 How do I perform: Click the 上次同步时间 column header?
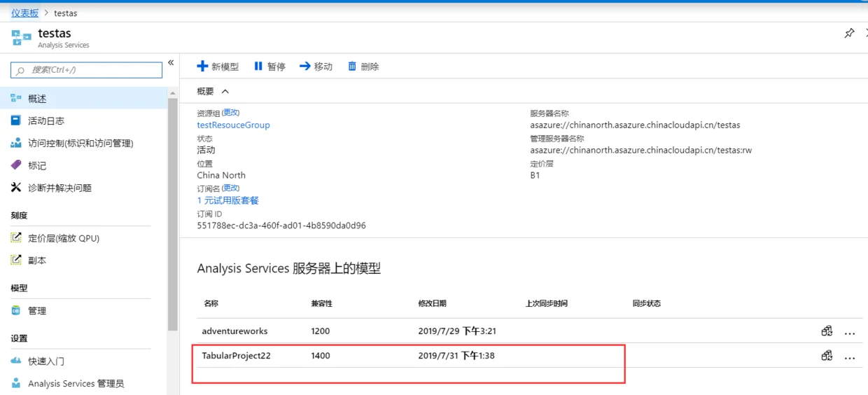547,303
